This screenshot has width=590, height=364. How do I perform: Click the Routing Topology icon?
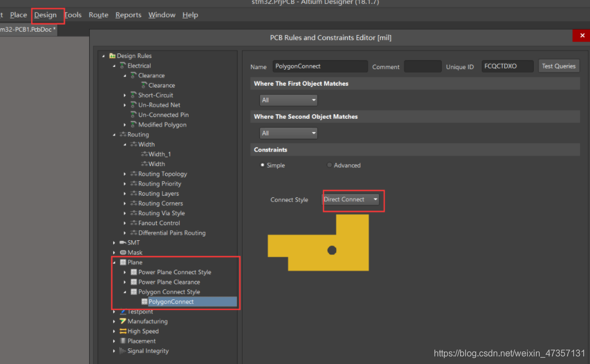133,174
